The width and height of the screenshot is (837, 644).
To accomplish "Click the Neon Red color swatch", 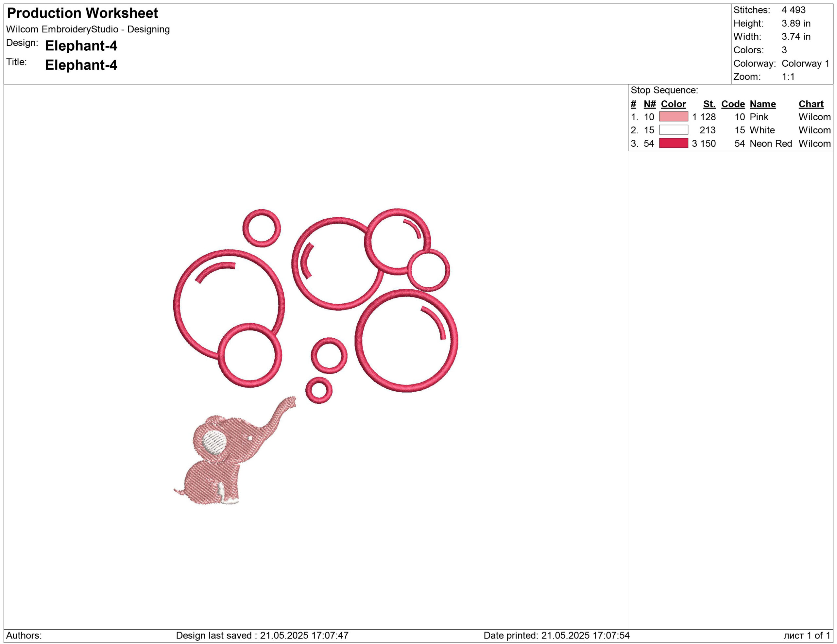I will pos(673,143).
